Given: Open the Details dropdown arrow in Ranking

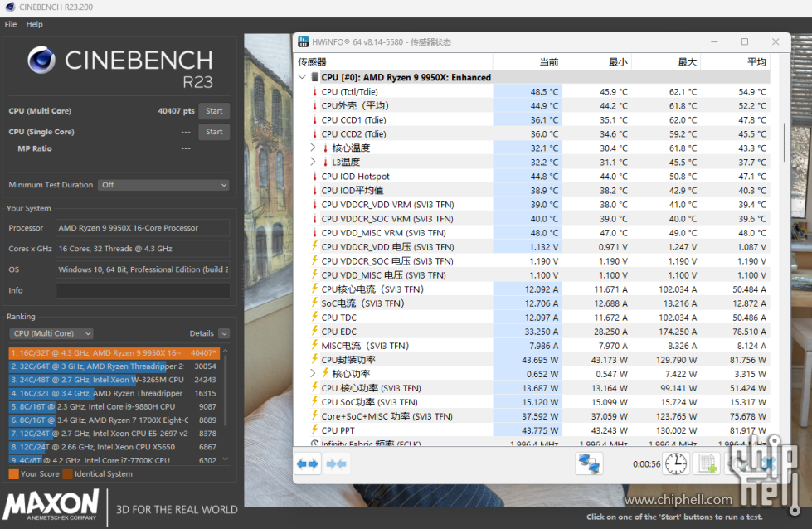Looking at the screenshot, I should click(224, 333).
